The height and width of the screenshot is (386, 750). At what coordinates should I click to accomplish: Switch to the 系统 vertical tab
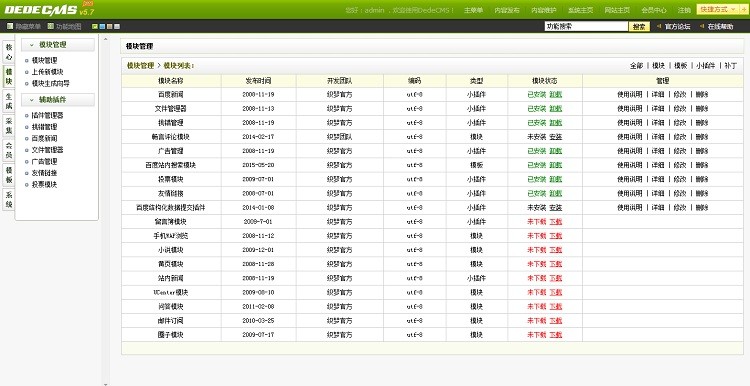click(x=9, y=200)
